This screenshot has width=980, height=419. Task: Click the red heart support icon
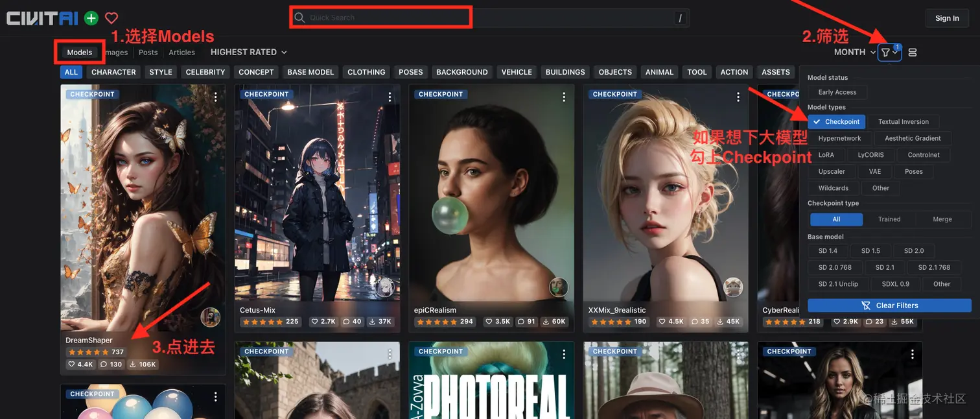tap(111, 18)
